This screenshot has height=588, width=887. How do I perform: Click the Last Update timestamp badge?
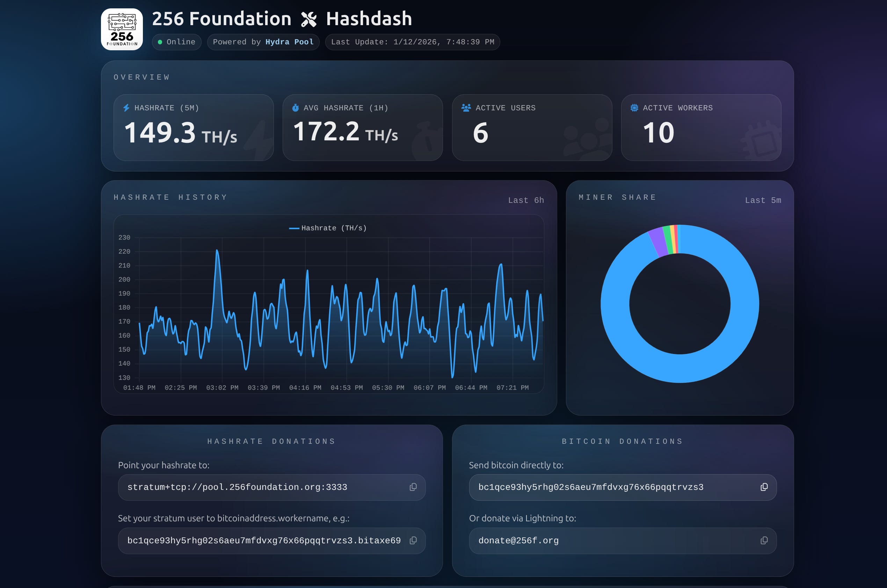(x=412, y=42)
